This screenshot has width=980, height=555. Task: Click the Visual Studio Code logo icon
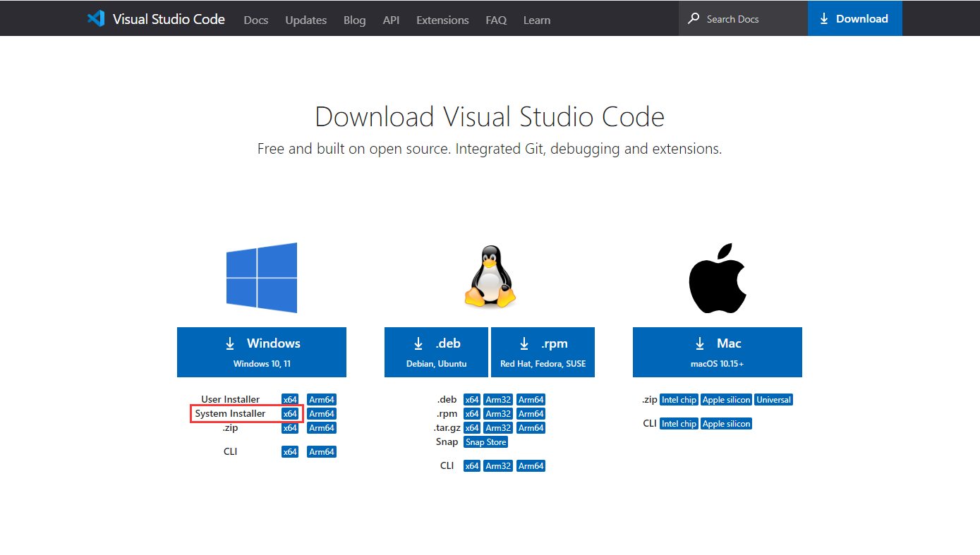pyautogui.click(x=96, y=19)
